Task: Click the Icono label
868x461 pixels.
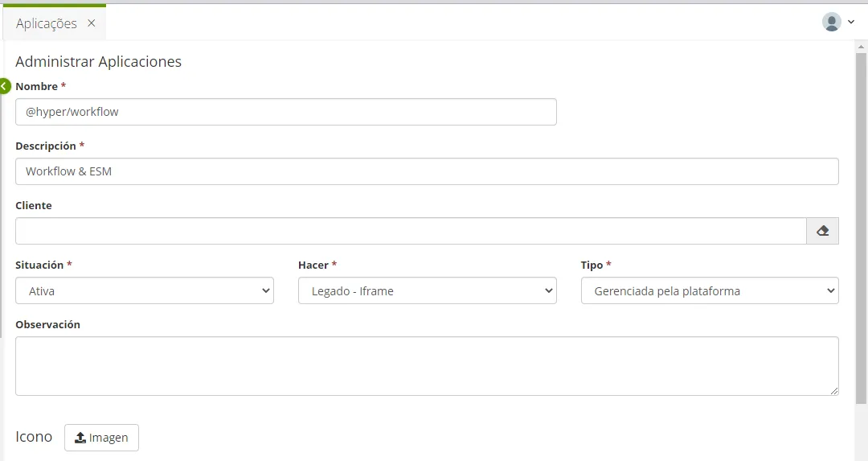Action: pos(34,437)
